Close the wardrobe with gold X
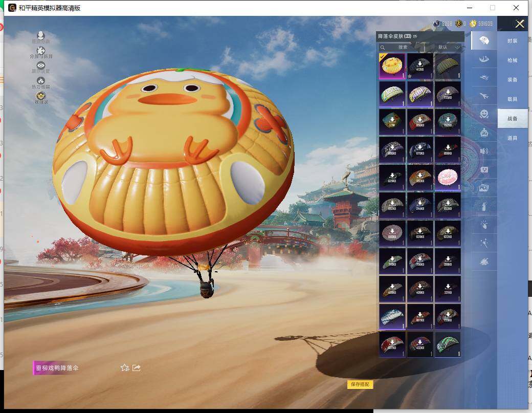The height and width of the screenshot is (413, 532). [520, 24]
